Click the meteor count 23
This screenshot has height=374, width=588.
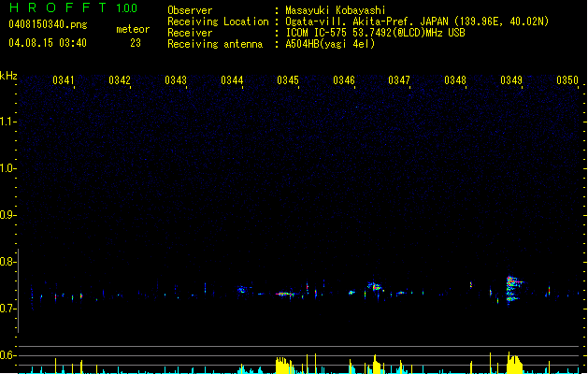[x=136, y=43]
